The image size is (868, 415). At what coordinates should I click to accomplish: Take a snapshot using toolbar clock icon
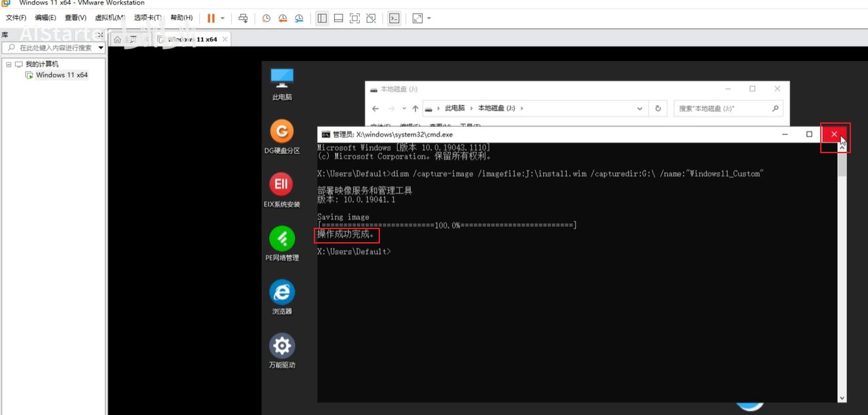266,18
